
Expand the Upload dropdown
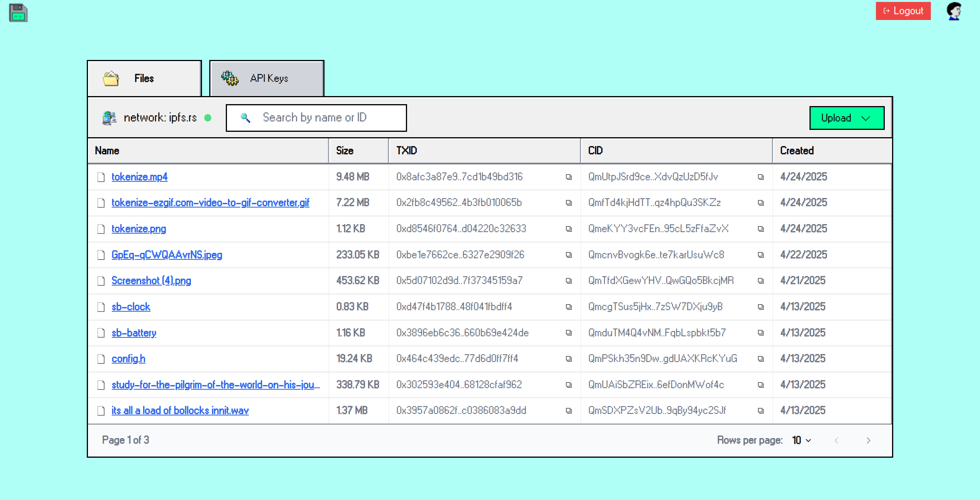(x=847, y=118)
